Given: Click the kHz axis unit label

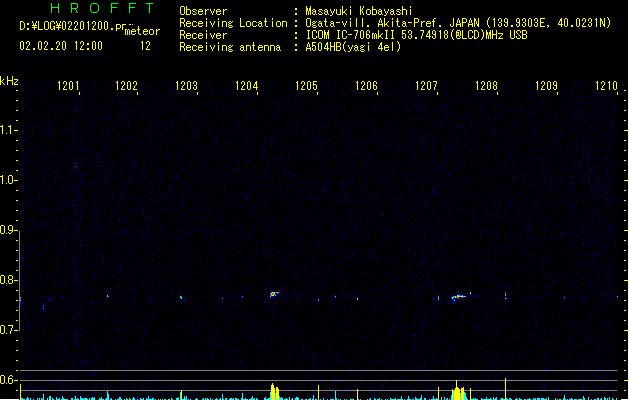Looking at the screenshot, I should pos(9,81).
